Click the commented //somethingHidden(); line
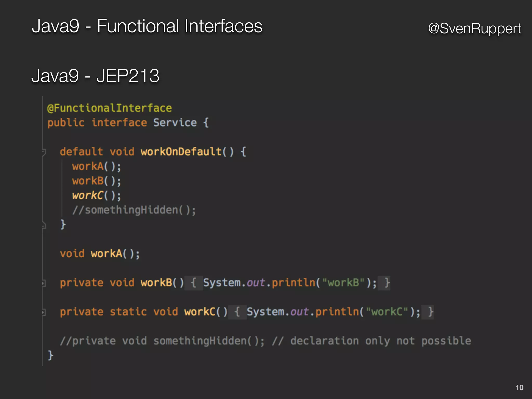This screenshot has width=532, height=399. (x=134, y=210)
